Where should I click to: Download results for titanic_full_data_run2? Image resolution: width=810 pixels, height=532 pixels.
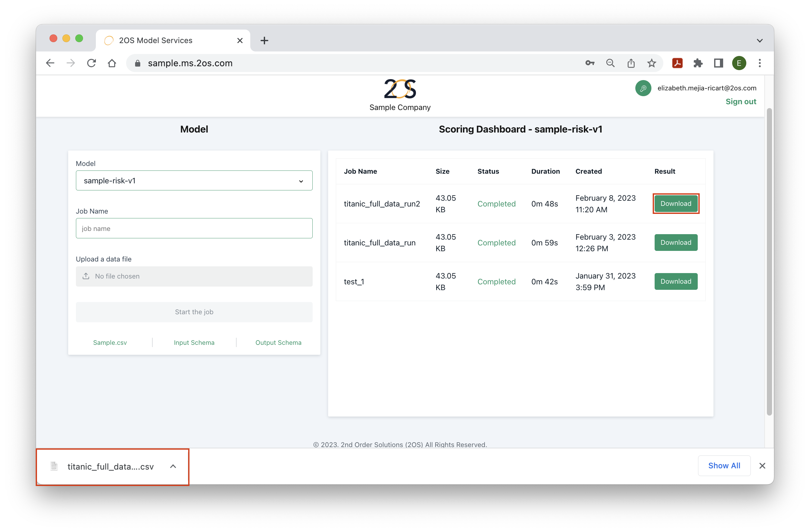coord(676,203)
